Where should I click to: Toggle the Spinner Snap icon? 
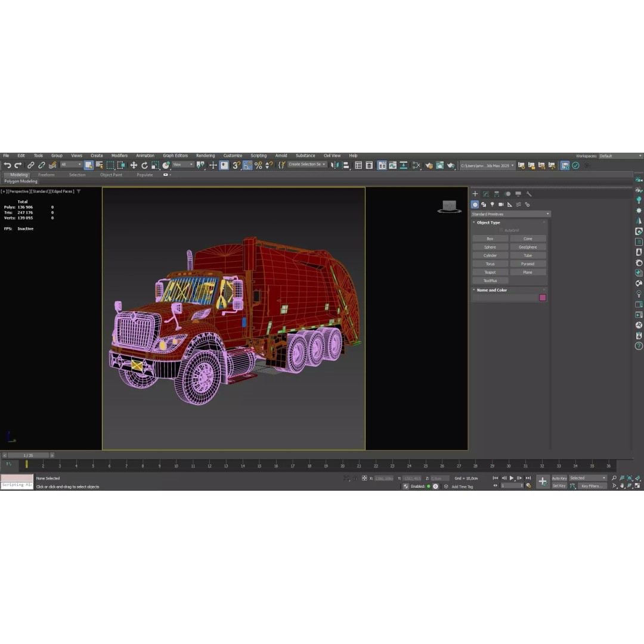269,165
